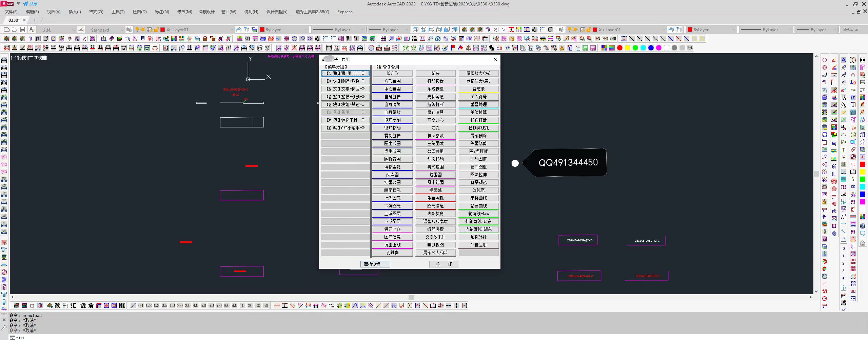868x340 pixels.
Task: Click the Open file folder icon
Action: [x=14, y=29]
